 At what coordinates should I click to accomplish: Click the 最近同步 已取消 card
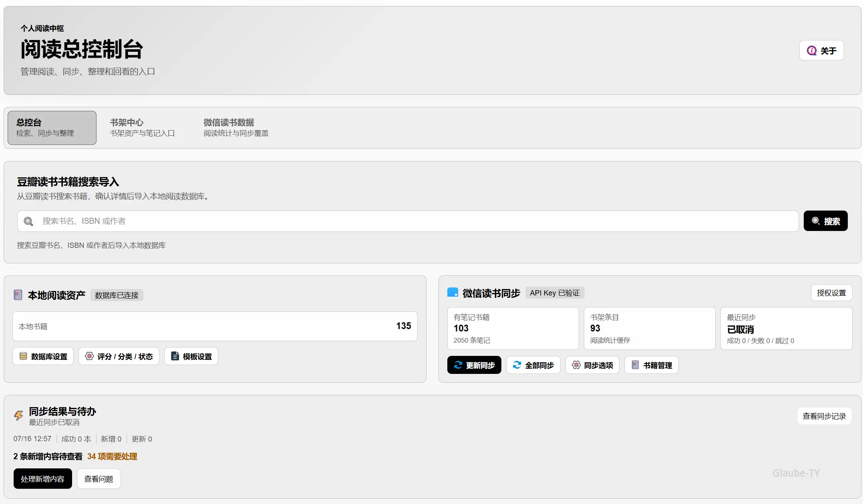pos(786,329)
